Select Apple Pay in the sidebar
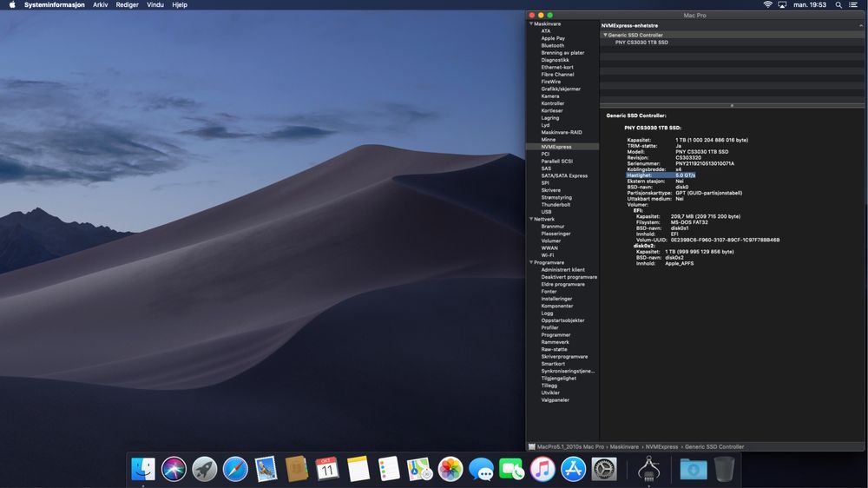 coord(553,38)
